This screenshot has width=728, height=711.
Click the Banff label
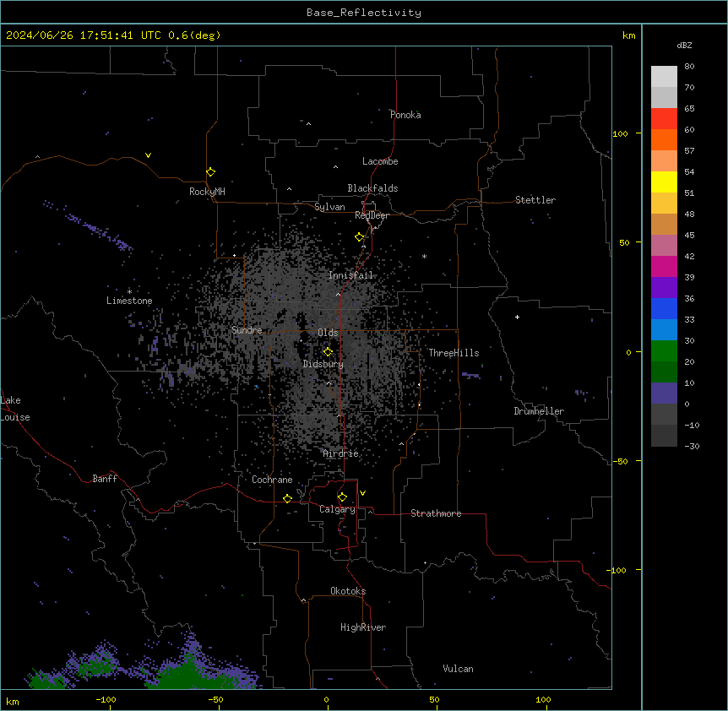(105, 479)
